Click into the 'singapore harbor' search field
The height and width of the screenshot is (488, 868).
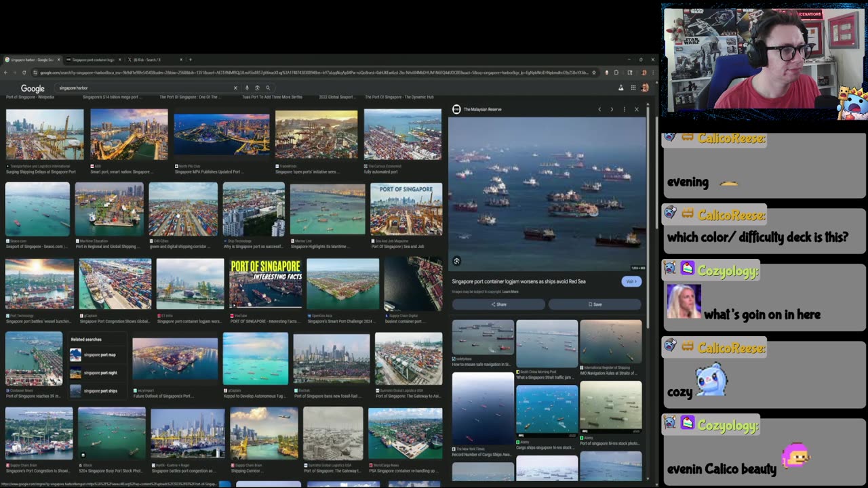(x=142, y=88)
